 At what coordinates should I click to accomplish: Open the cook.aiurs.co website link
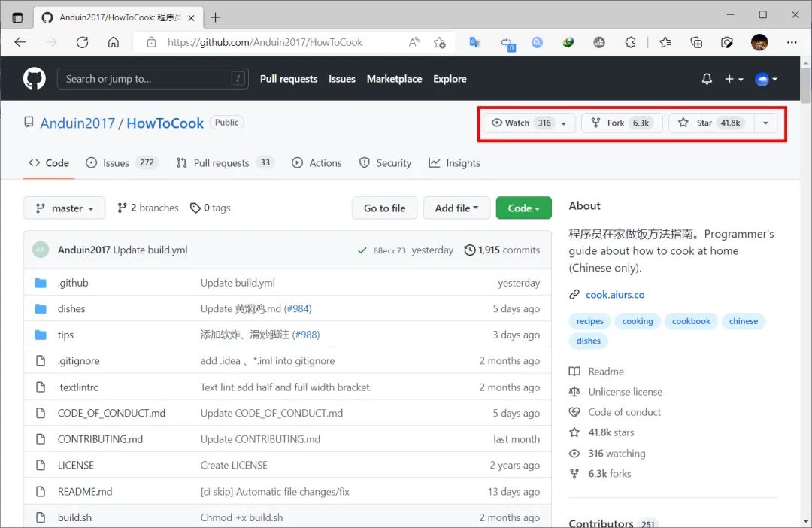tap(615, 294)
